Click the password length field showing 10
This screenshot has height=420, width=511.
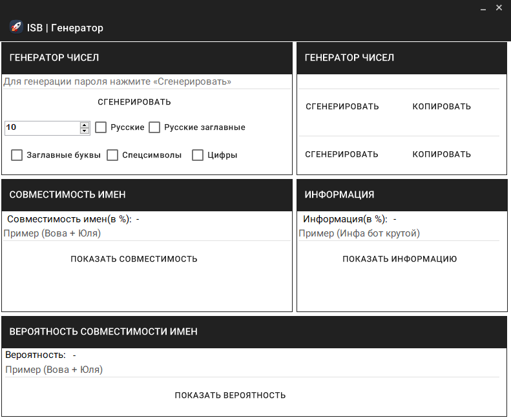(x=41, y=128)
